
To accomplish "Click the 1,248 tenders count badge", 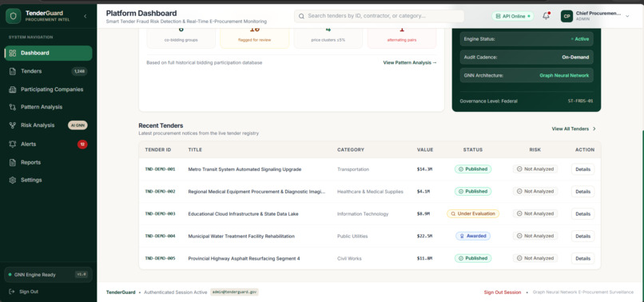I will [x=79, y=71].
